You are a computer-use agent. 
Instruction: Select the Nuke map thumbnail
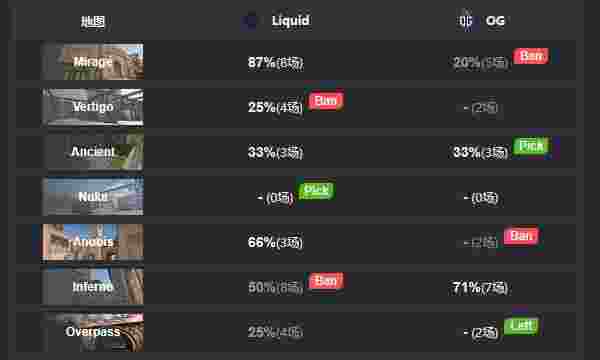coord(93,197)
